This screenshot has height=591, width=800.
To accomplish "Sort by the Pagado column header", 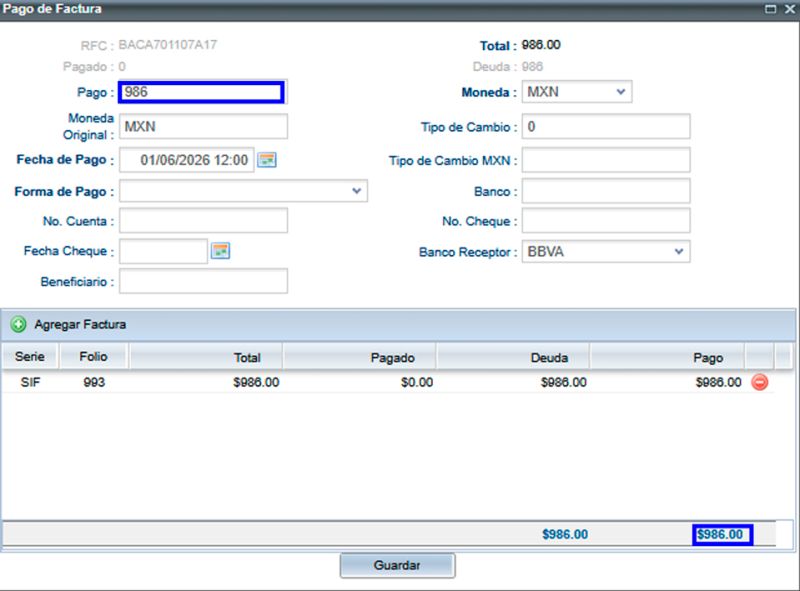I will (x=359, y=357).
